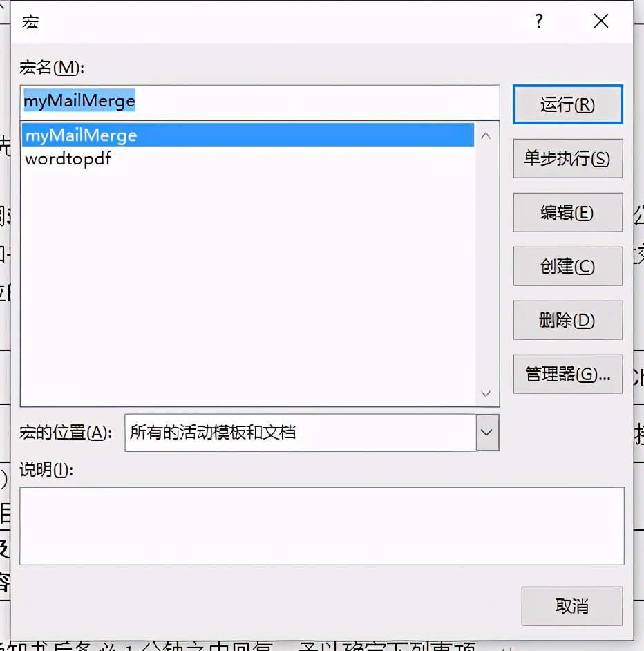Click the scrollbar up arrow in macro list
This screenshot has height=651, width=644.
486,135
